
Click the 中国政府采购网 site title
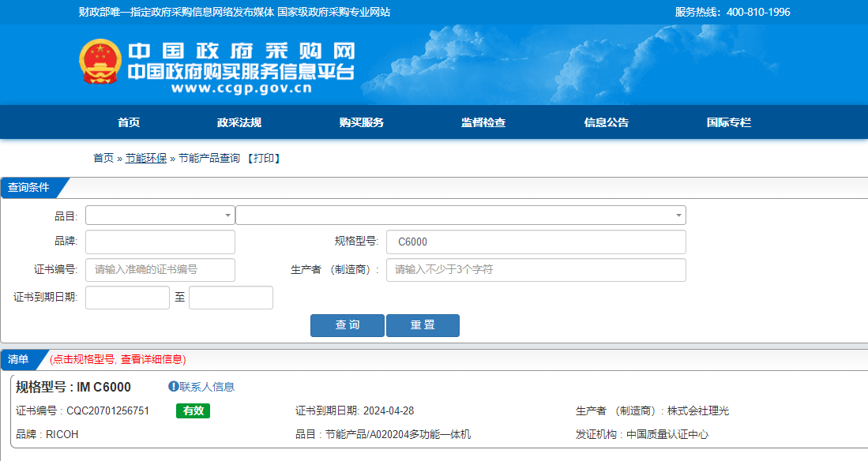click(x=242, y=51)
